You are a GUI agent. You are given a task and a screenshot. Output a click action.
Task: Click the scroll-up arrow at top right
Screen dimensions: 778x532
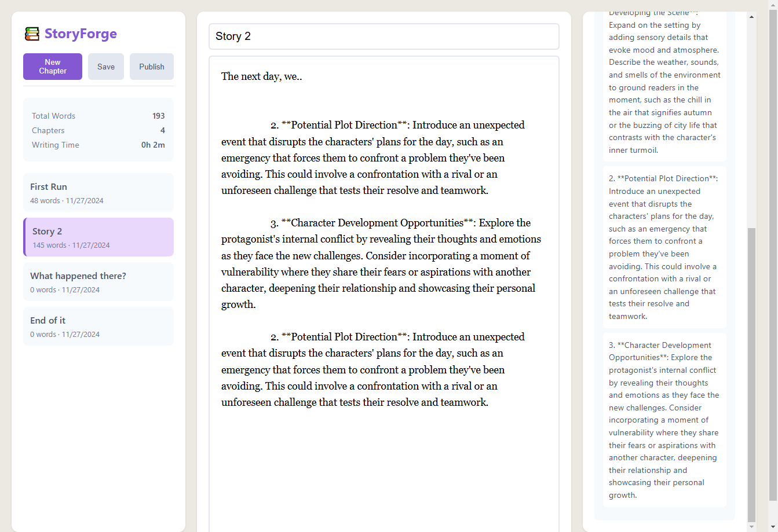click(774, 5)
